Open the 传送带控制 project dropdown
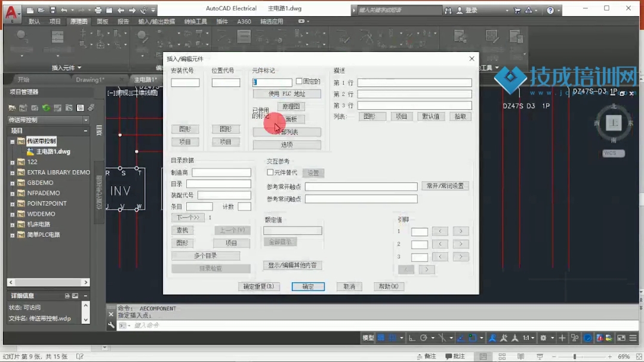Image resolution: width=644 pixels, height=362 pixels. tap(85, 120)
